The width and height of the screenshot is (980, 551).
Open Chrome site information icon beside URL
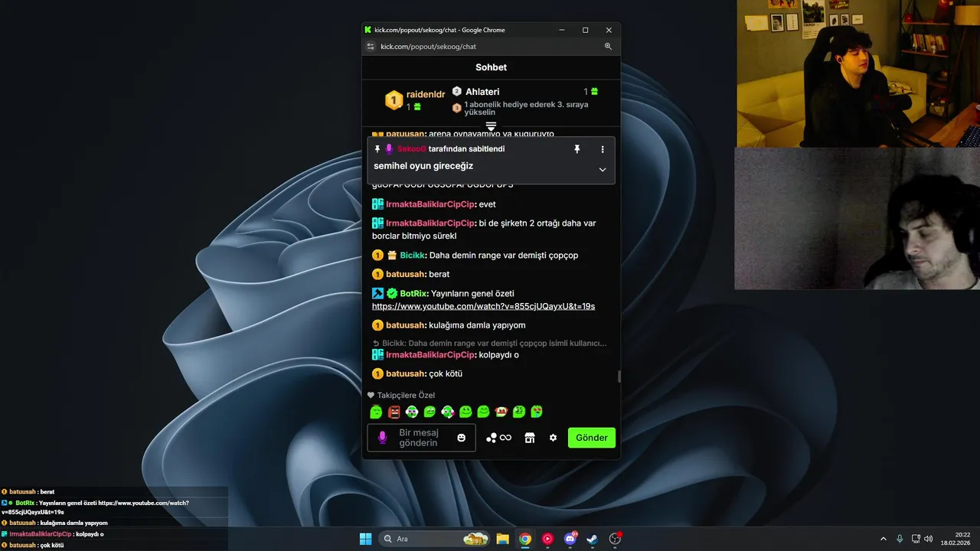[x=371, y=47]
